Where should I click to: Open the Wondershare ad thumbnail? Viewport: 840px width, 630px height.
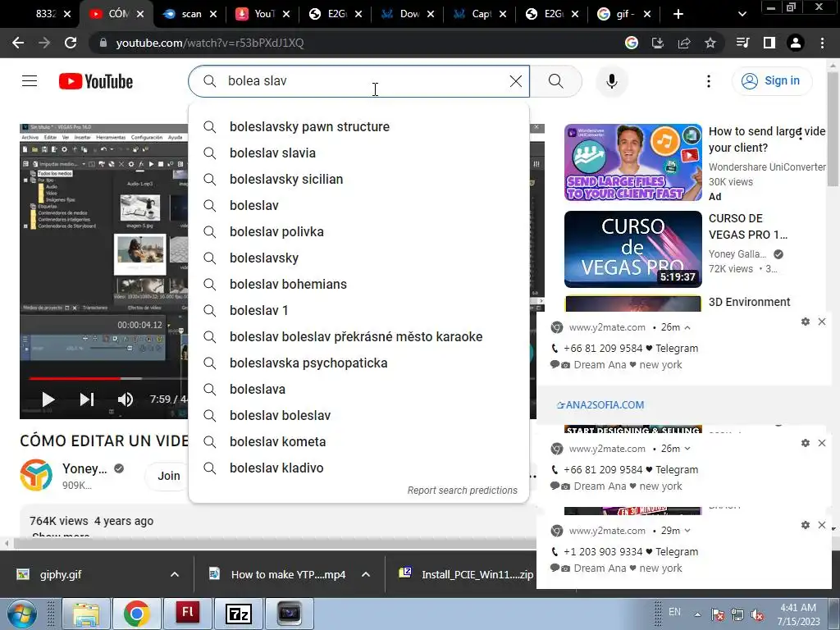point(632,162)
